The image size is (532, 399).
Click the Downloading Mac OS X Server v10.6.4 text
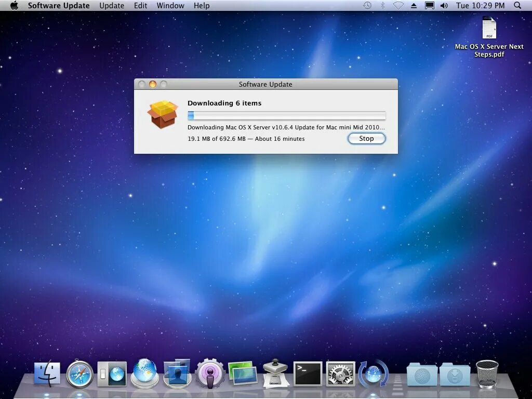(x=286, y=127)
